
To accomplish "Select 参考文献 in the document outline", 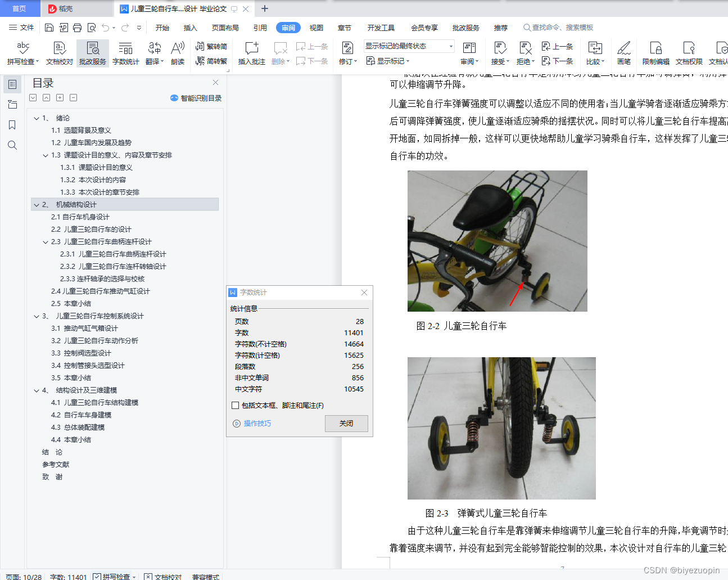I will [x=57, y=464].
